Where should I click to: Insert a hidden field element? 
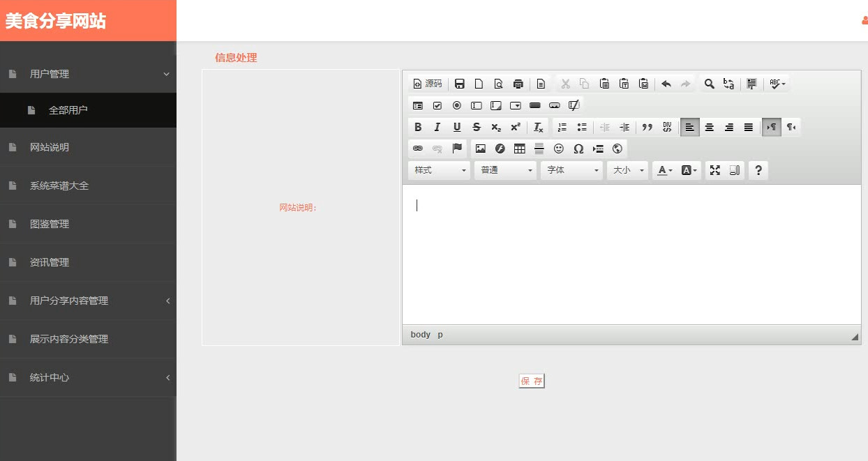tap(574, 105)
